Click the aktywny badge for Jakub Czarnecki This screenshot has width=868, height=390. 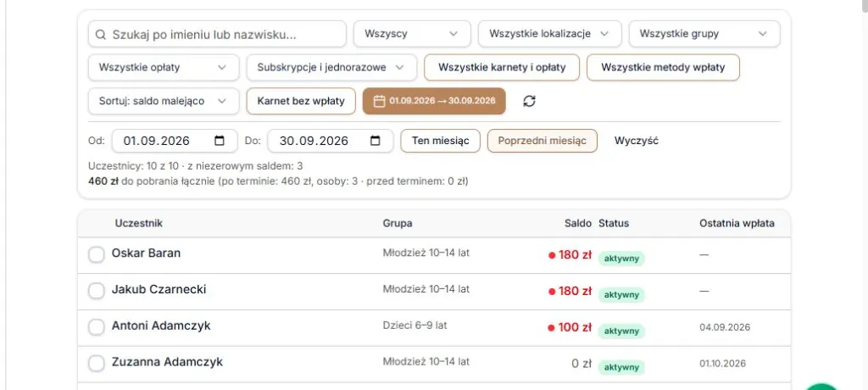pos(621,295)
